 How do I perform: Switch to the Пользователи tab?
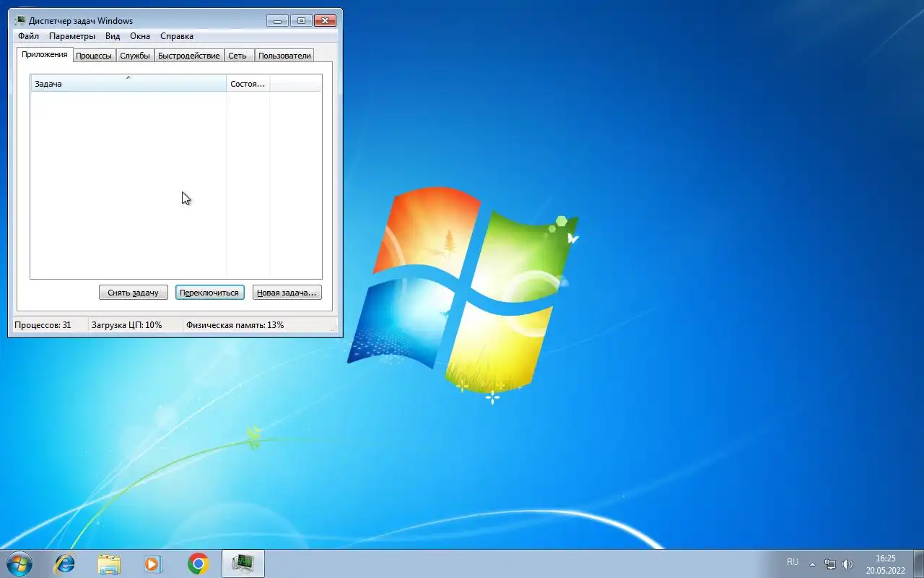pyautogui.click(x=284, y=56)
